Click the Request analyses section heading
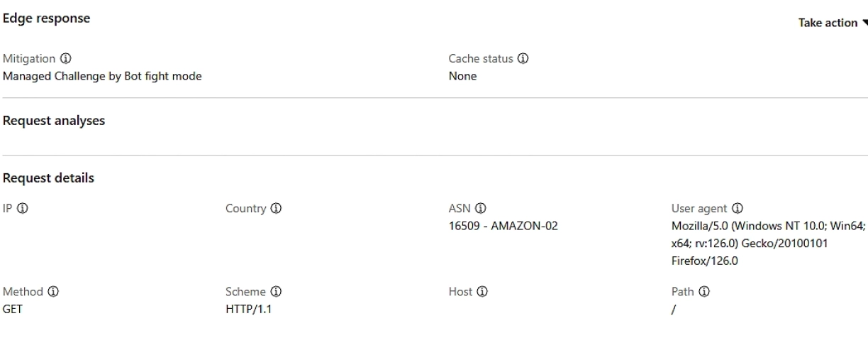 pos(54,121)
